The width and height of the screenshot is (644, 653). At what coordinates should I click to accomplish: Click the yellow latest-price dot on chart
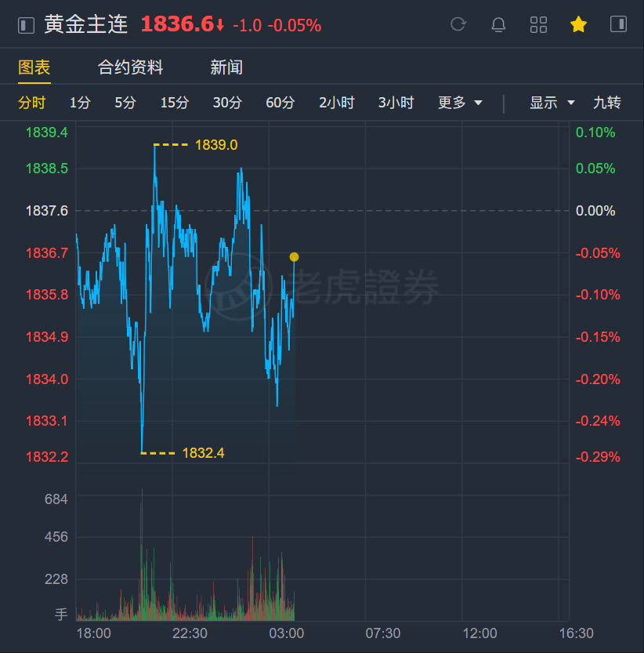point(294,257)
